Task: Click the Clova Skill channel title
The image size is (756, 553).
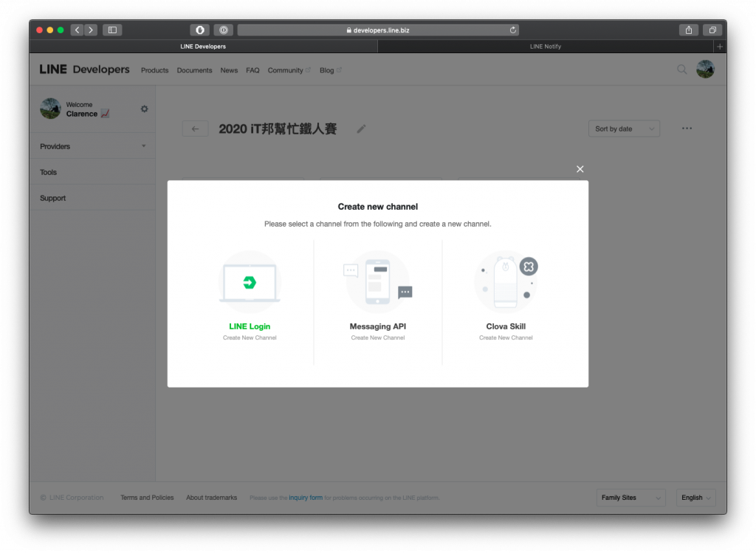Action: 506,326
